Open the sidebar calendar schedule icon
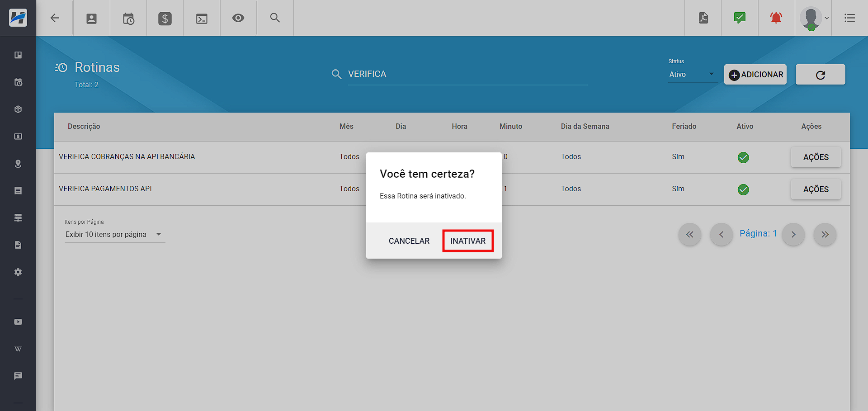868x411 pixels. pos(18,82)
